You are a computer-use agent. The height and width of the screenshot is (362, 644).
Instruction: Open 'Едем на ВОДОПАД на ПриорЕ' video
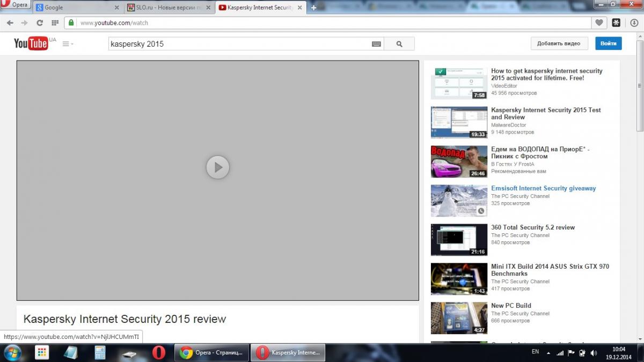[540, 153]
